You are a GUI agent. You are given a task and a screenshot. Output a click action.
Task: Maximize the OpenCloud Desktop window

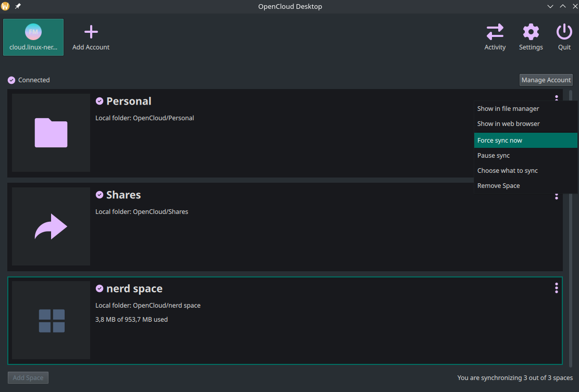[x=563, y=6]
